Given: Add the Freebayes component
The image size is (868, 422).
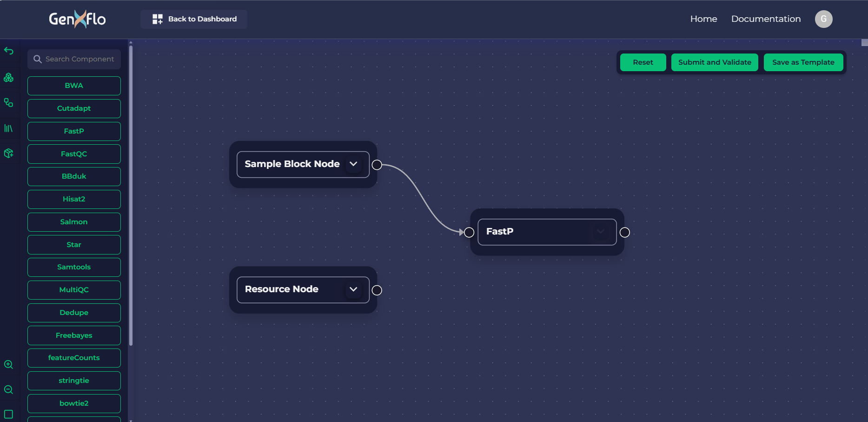Looking at the screenshot, I should click(x=74, y=335).
